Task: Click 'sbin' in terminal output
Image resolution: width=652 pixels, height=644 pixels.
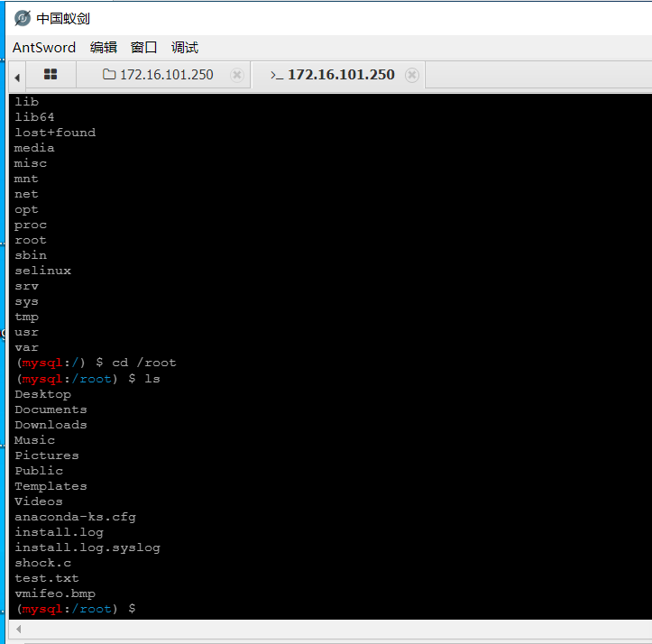Action: click(x=31, y=255)
